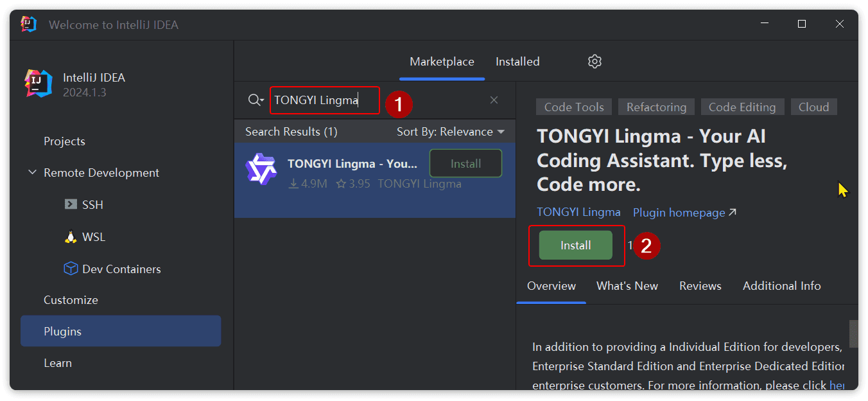Collapse the Remote Development section
868x401 pixels.
click(33, 173)
